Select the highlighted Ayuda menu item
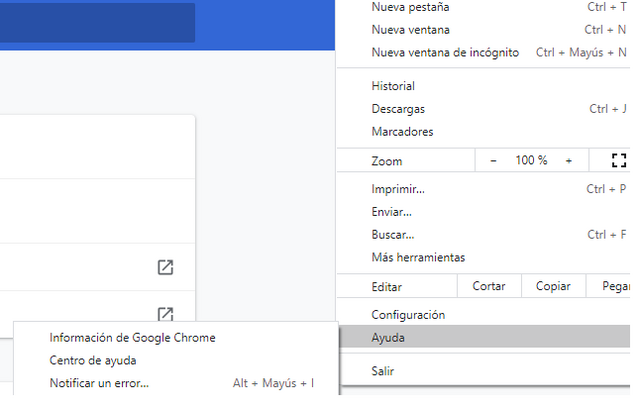Image resolution: width=640 pixels, height=408 pixels. point(483,337)
